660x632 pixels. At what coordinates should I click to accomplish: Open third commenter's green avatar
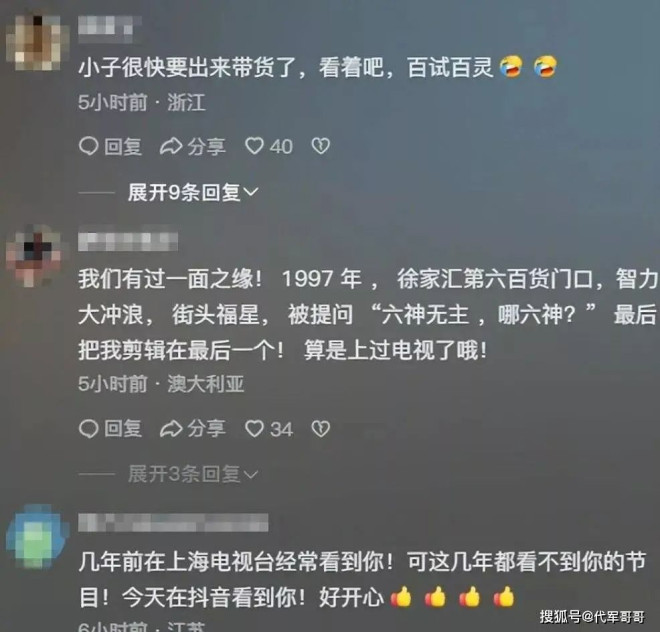(x=37, y=537)
